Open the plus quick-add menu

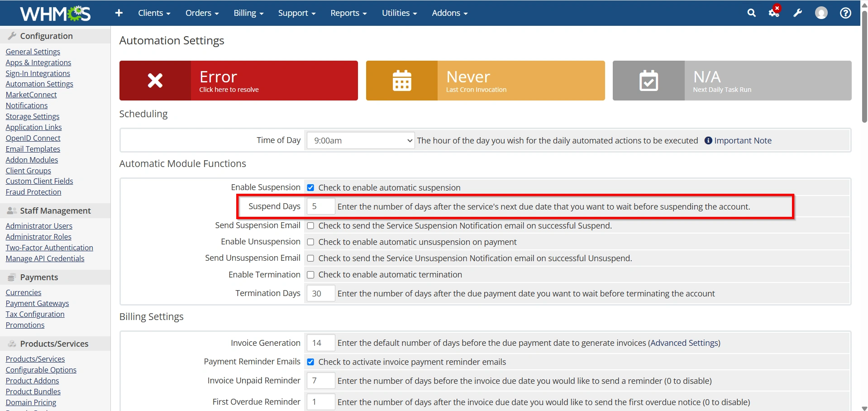[x=119, y=13]
